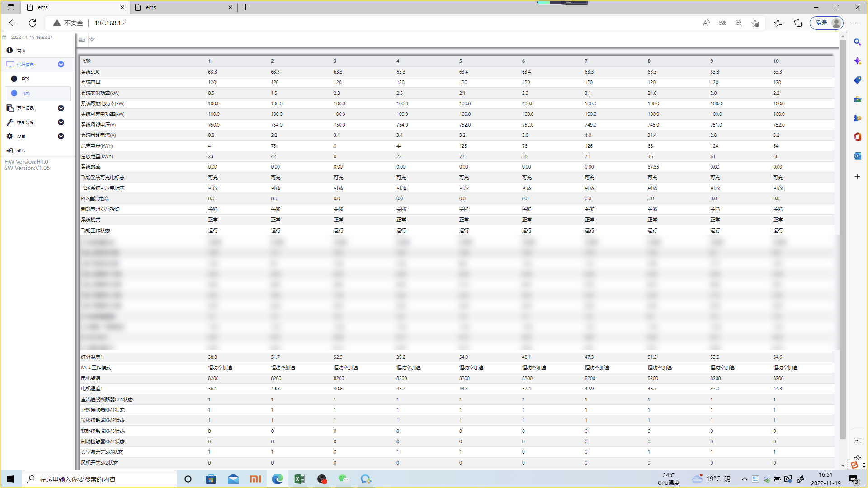The image size is (868, 488).
Task: Click the taskbar search box
Action: pyautogui.click(x=99, y=479)
